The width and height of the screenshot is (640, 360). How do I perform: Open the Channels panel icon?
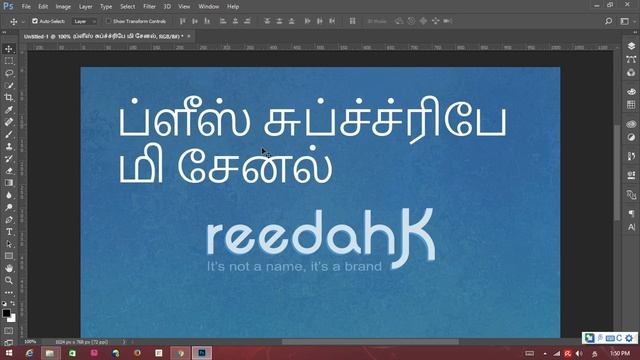631,73
